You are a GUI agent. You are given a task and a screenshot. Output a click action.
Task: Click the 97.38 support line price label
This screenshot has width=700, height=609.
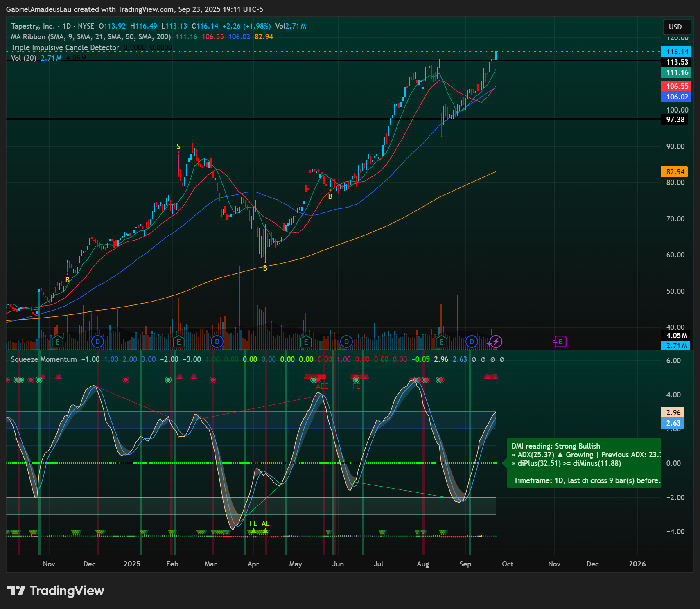pos(675,120)
